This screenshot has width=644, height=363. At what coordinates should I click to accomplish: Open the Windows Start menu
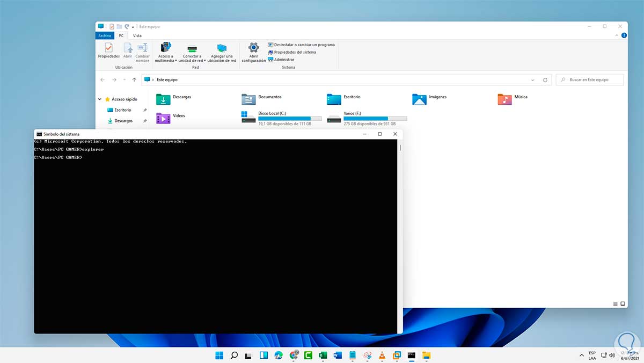click(x=219, y=355)
